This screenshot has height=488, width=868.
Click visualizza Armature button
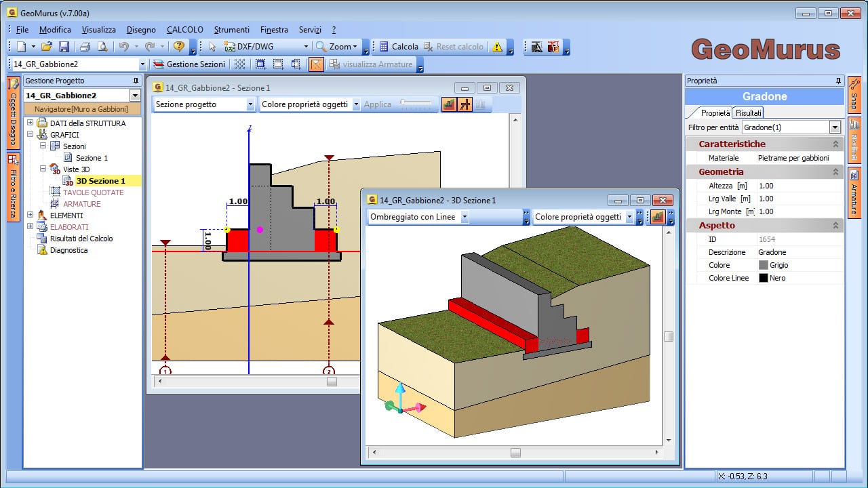(x=371, y=64)
